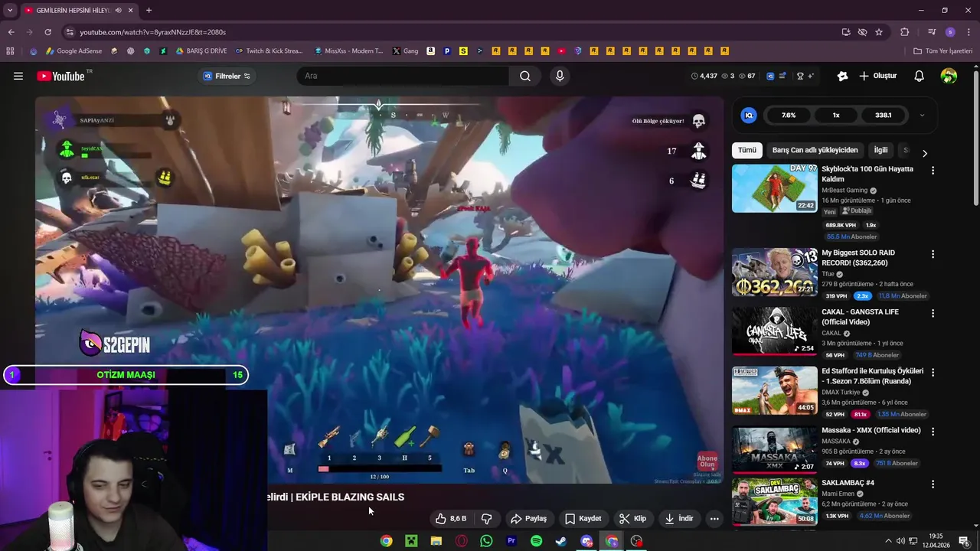The width and height of the screenshot is (980, 551).
Task: Click the Ara search input field
Action: [x=403, y=76]
